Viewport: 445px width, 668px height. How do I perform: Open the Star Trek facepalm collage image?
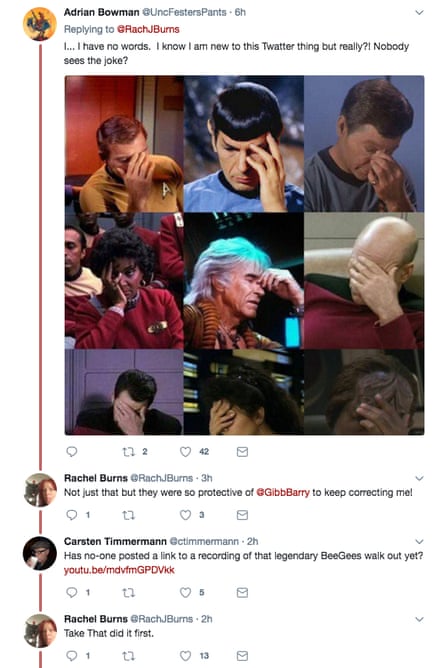(x=244, y=255)
